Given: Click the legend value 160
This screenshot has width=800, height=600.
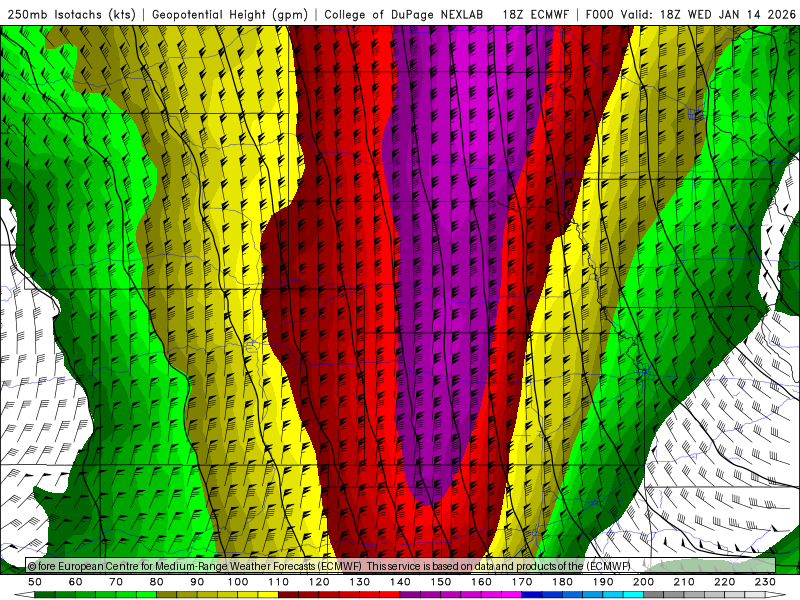Looking at the screenshot, I should coord(481,582).
